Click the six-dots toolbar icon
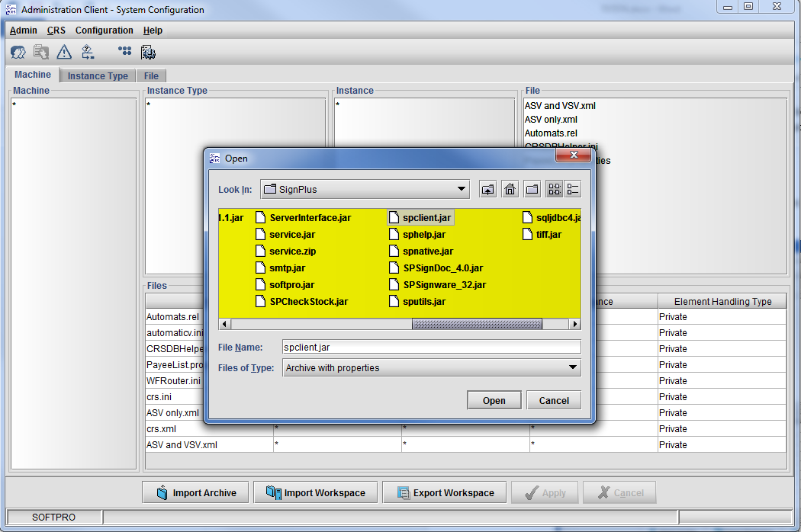Viewport: 801px width, 532px height. coord(124,51)
